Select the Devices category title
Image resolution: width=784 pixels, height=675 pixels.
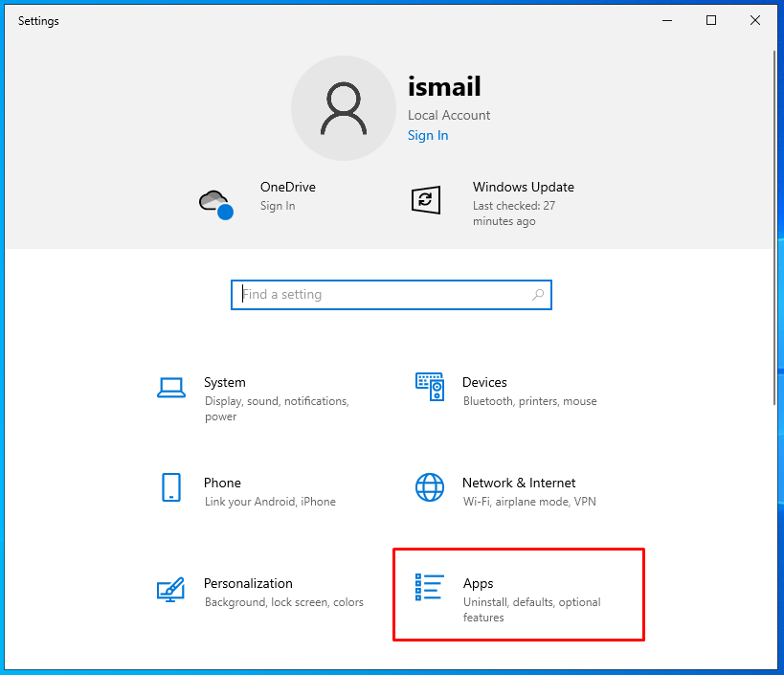484,383
